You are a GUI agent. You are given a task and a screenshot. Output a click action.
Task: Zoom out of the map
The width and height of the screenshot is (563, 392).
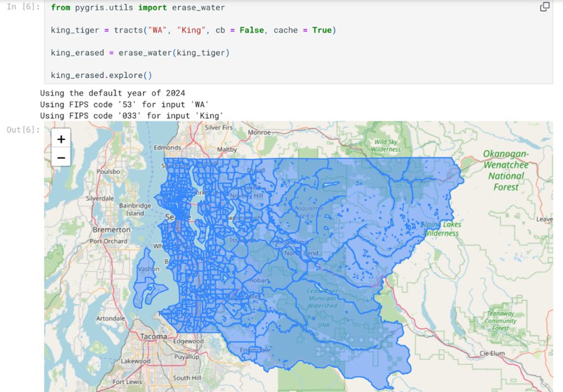pyautogui.click(x=61, y=157)
